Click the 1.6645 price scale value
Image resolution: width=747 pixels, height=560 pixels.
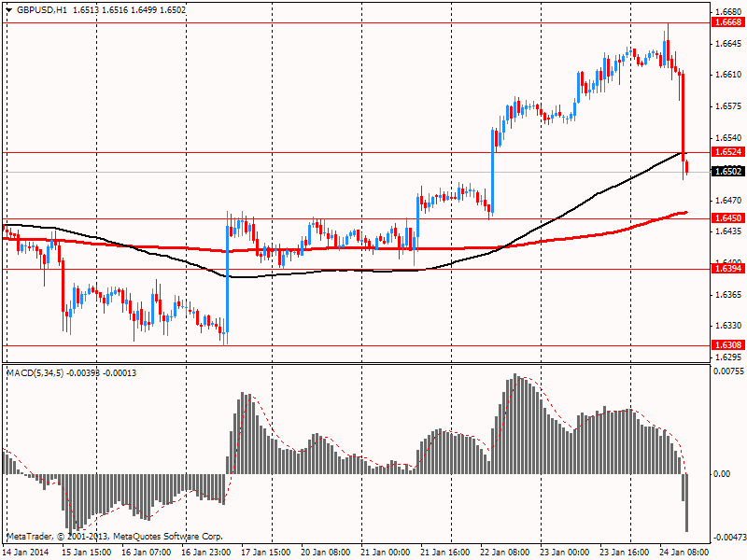[x=729, y=44]
